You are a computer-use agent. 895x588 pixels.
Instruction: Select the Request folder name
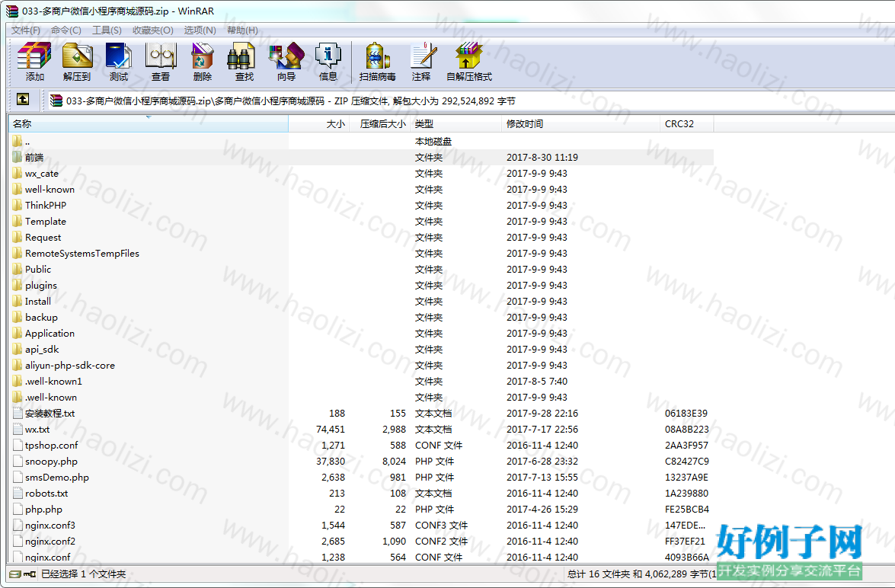click(43, 237)
